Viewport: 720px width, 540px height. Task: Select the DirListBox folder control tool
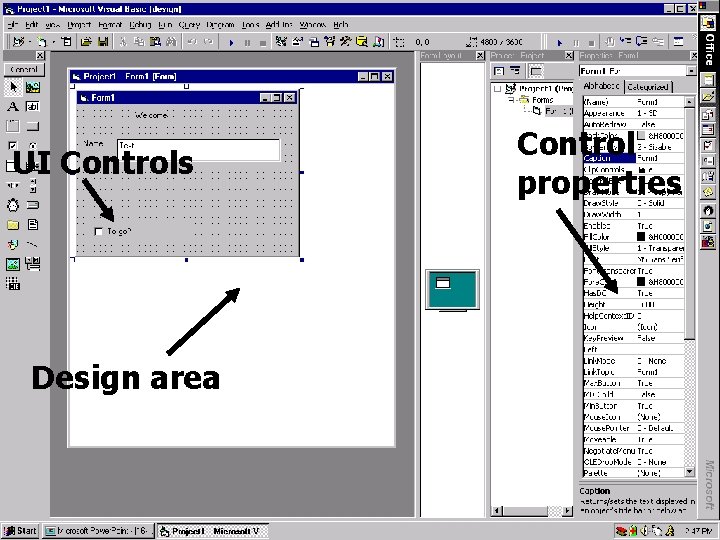(13, 225)
